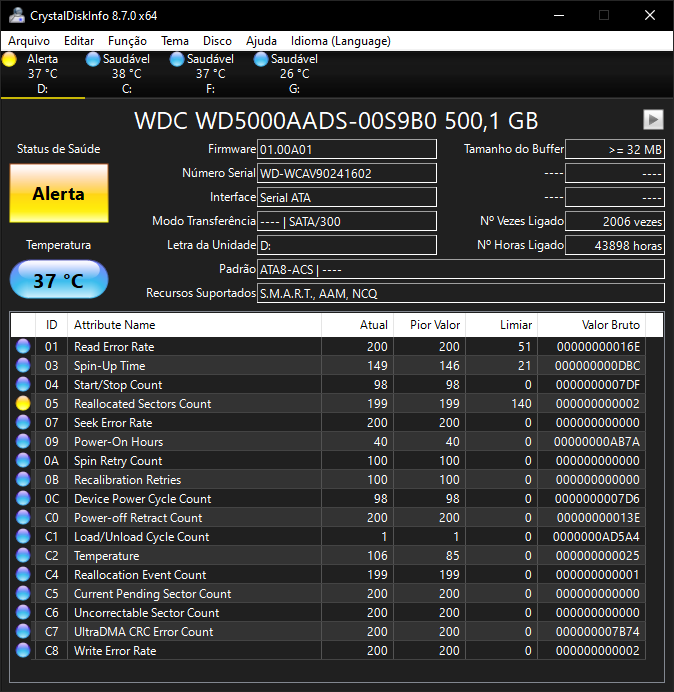The width and height of the screenshot is (674, 692).
Task: Click the status icon for Power-off Retract Count
Action: (x=23, y=517)
